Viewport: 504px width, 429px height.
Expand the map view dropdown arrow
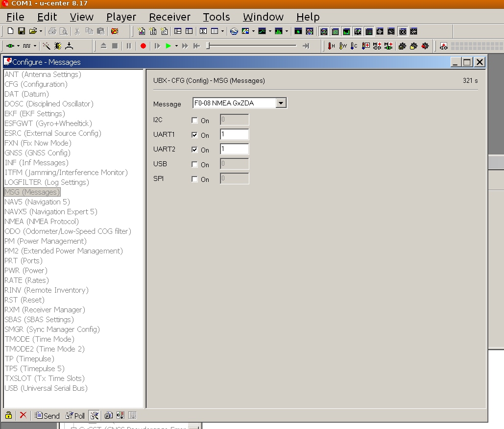click(x=253, y=31)
